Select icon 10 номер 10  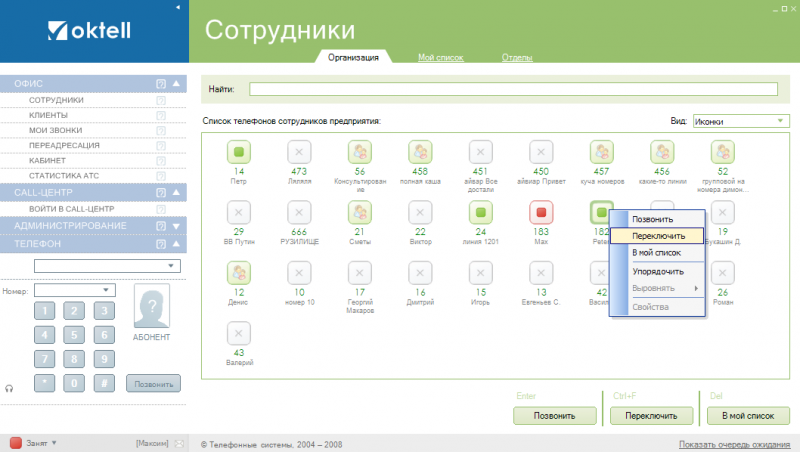tap(299, 273)
